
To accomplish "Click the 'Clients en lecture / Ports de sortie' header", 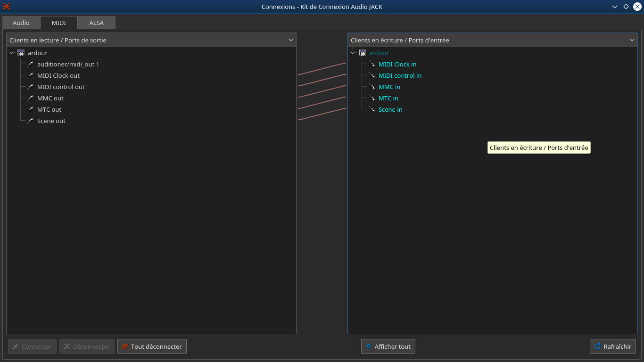I will [x=151, y=40].
